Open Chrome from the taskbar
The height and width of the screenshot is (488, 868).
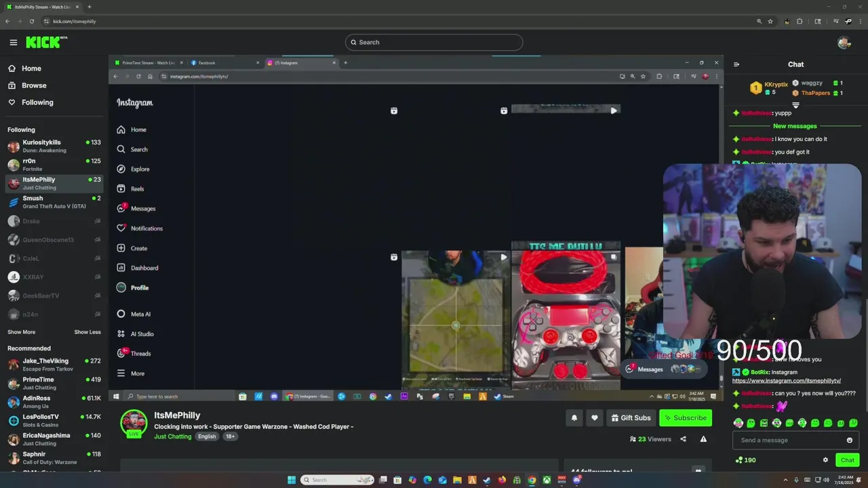point(532,480)
